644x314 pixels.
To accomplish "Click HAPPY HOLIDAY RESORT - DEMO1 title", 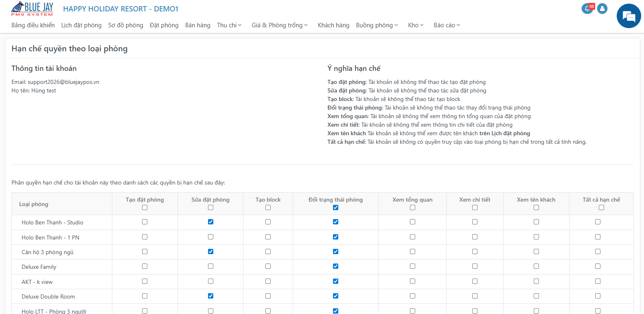I will 120,9.
